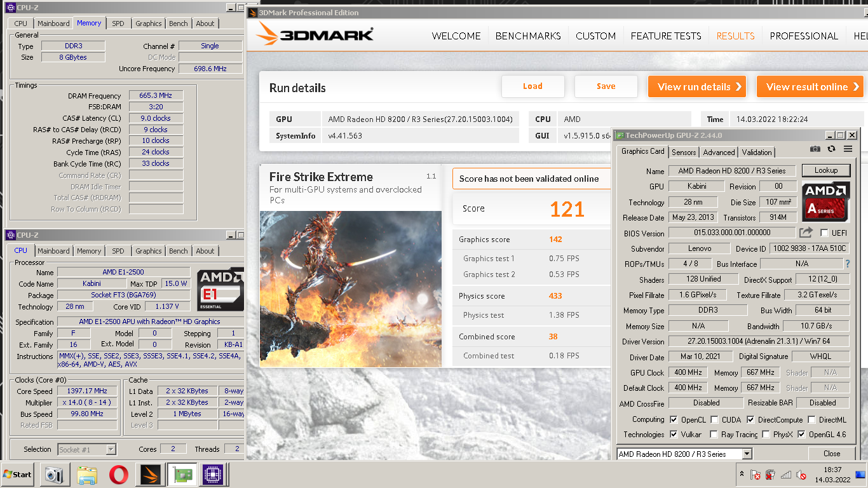The image size is (868, 488).
Task: Open Graphics tab in lower CPU-Z CPU window
Action: [149, 251]
